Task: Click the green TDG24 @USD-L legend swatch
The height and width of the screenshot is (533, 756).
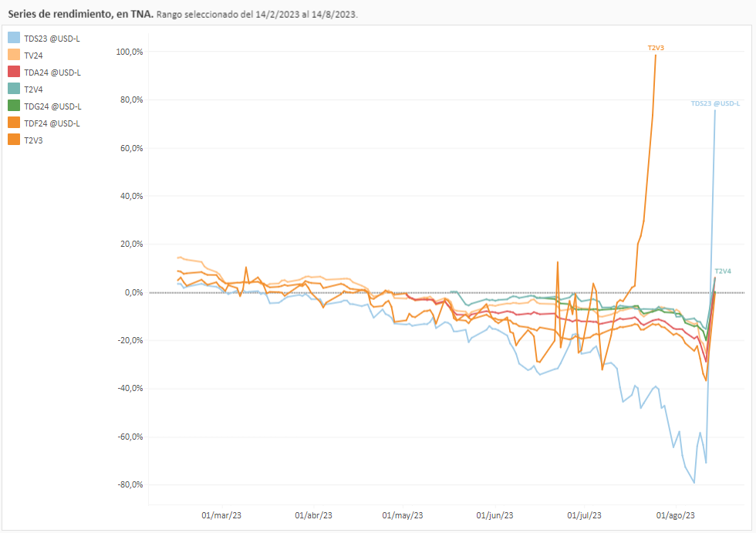Action: (14, 106)
